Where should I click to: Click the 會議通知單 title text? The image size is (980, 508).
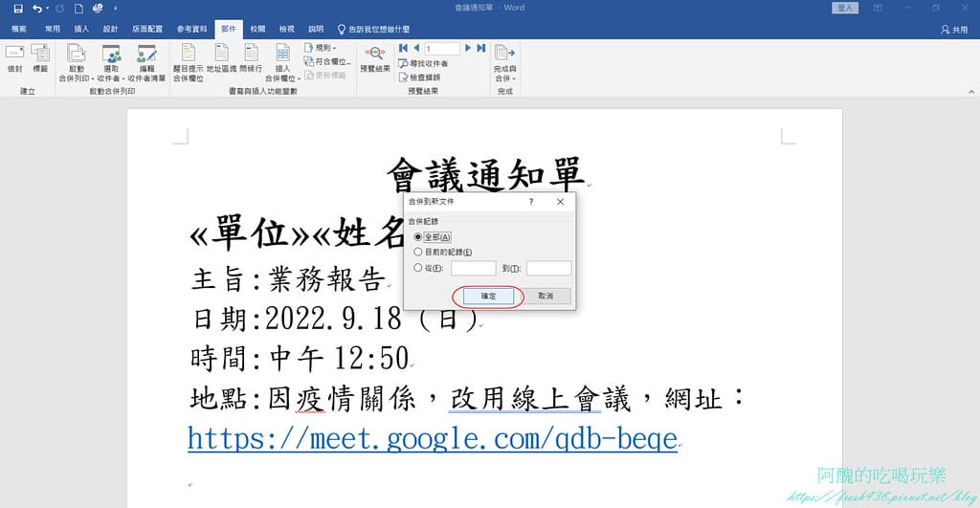485,175
